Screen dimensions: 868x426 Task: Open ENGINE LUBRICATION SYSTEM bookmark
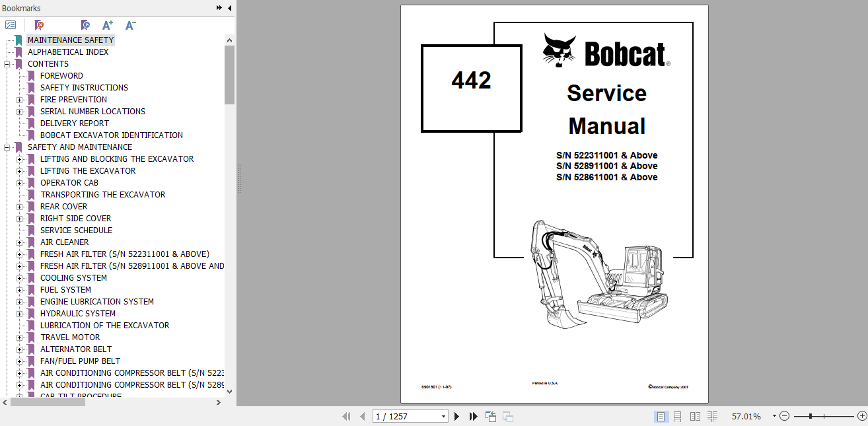pos(97,302)
